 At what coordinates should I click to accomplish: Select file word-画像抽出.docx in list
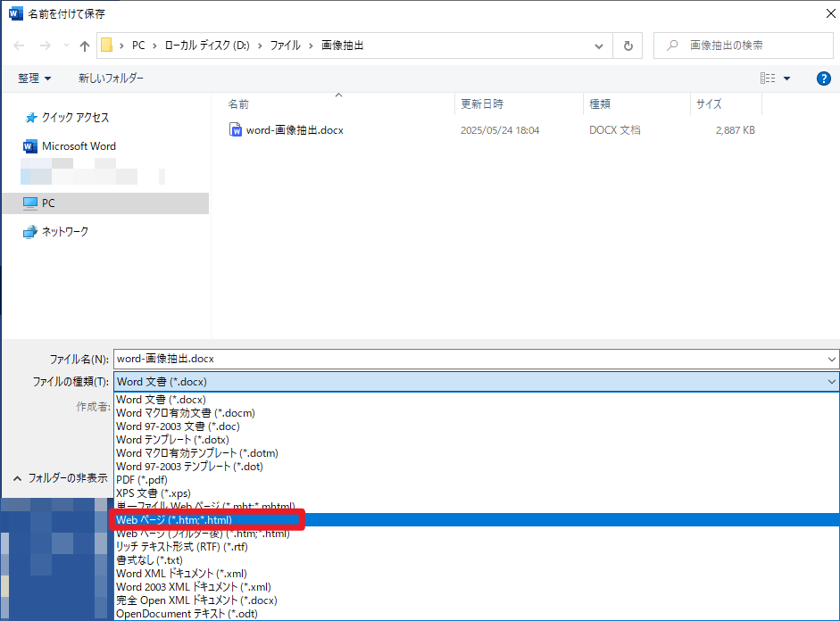coord(295,130)
